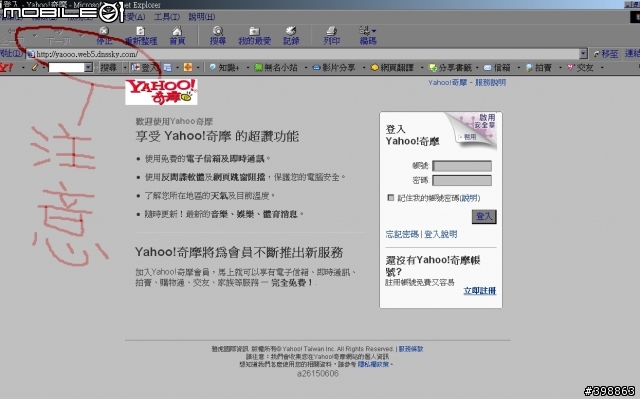Open 分享書籤 on the Yahoo toolbar

(x=450, y=67)
